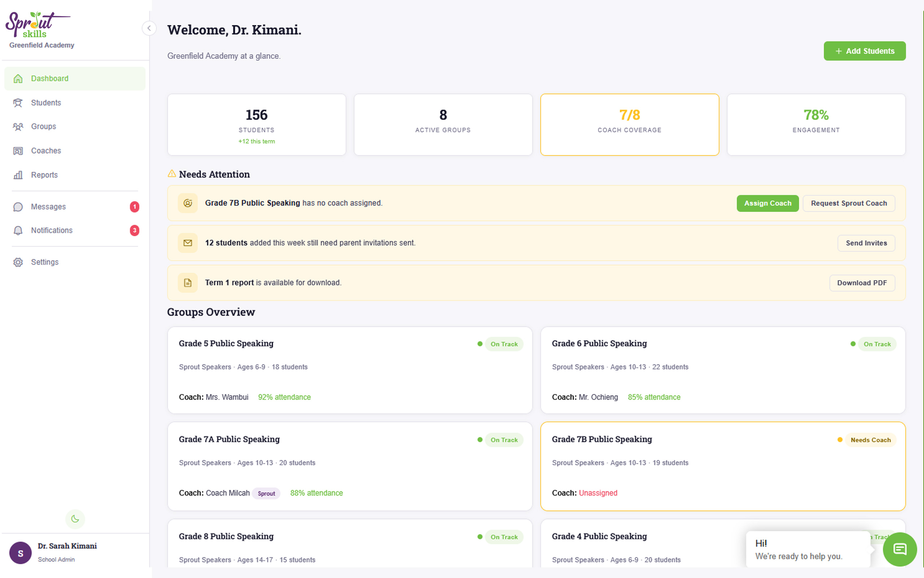Collapse the sidebar with the chevron button
The width and height of the screenshot is (924, 578).
point(149,28)
